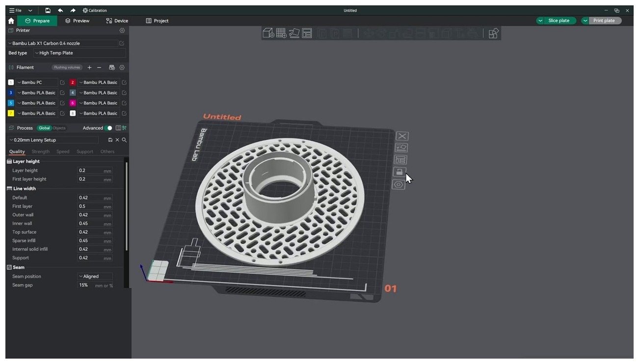The width and height of the screenshot is (639, 364).
Task: Add a filament with the plus icon
Action: point(89,68)
